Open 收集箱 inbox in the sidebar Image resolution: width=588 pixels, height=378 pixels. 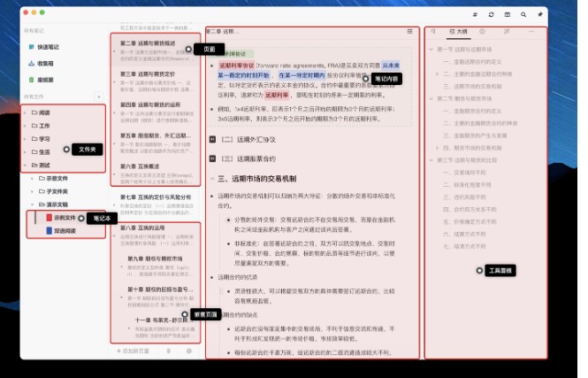coord(45,62)
